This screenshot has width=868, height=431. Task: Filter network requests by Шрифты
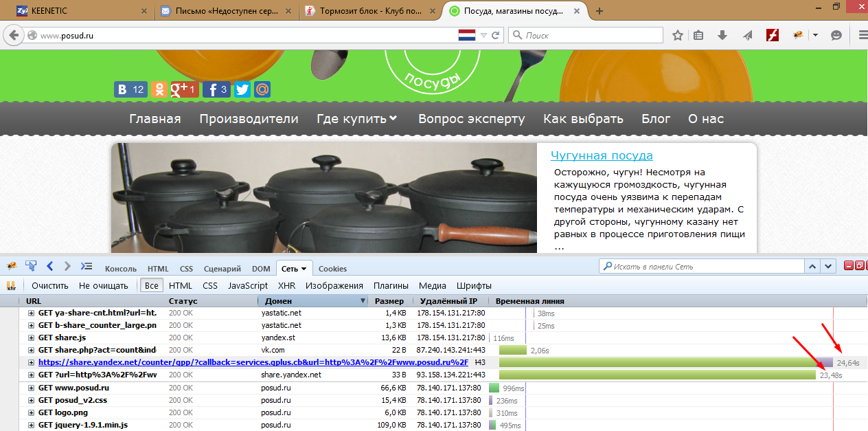click(x=474, y=285)
